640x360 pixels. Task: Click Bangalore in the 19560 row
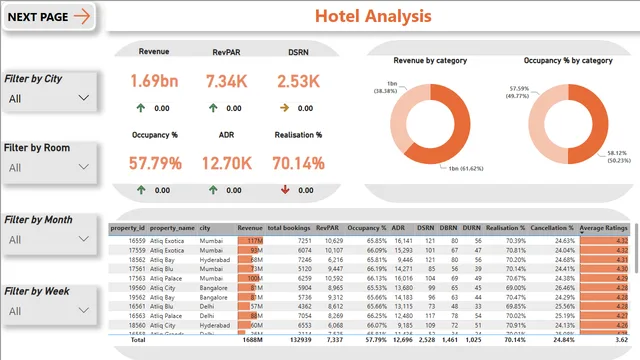point(213,288)
